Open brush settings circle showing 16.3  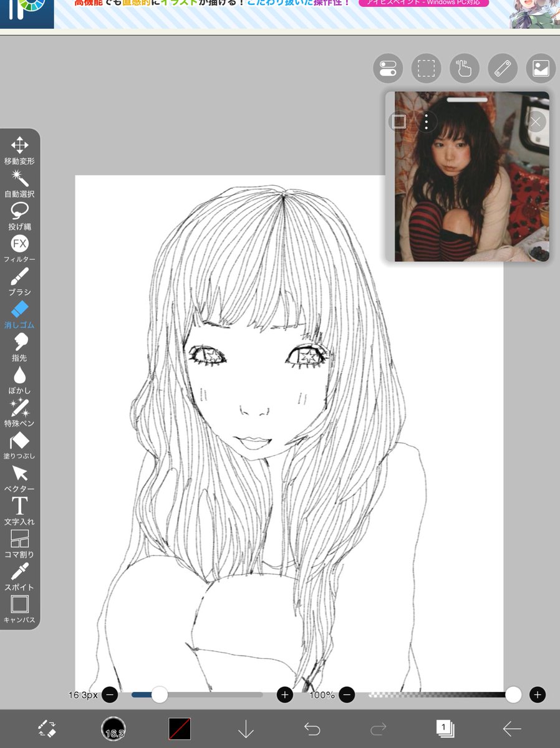click(113, 728)
